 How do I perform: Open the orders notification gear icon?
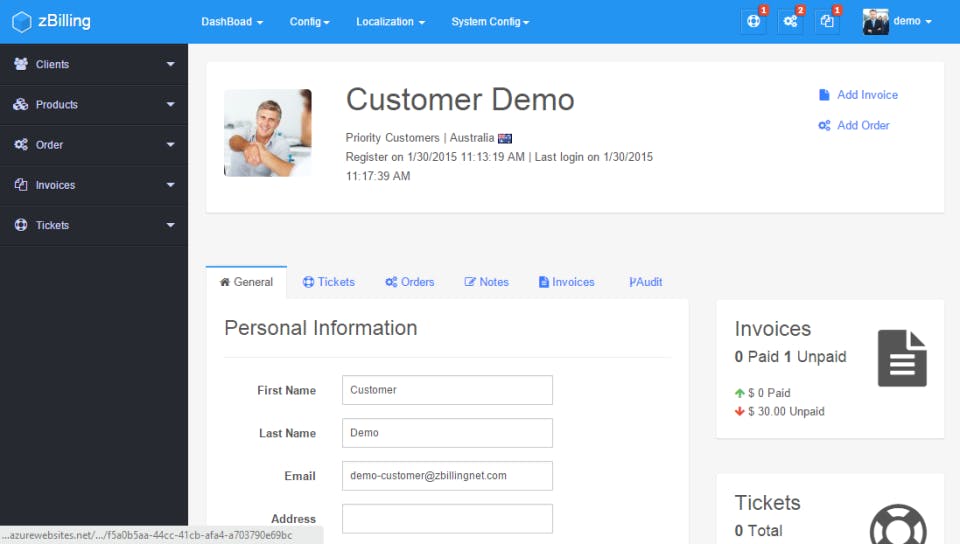tap(790, 21)
